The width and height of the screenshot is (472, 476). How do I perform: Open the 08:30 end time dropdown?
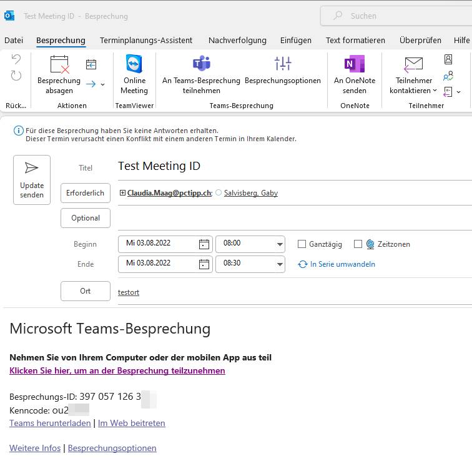point(280,264)
